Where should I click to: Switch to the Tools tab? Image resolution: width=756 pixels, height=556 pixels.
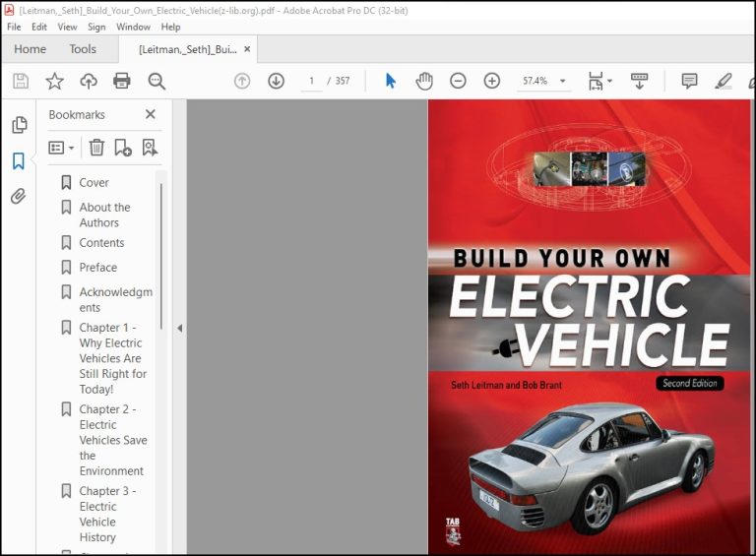click(83, 49)
